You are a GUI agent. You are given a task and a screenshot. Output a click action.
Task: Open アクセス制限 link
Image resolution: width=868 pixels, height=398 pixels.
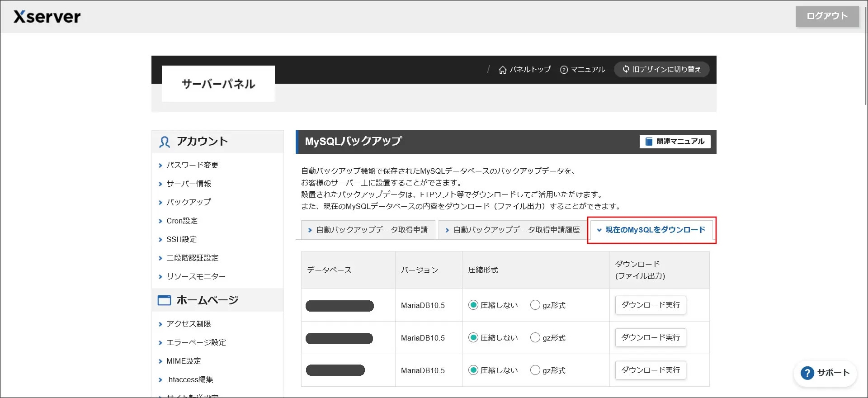[189, 324]
